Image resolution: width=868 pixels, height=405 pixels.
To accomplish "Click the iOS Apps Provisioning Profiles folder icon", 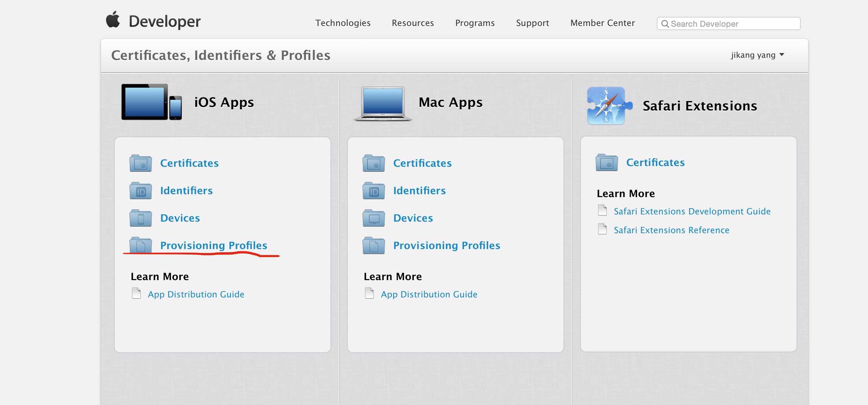I will pos(140,244).
